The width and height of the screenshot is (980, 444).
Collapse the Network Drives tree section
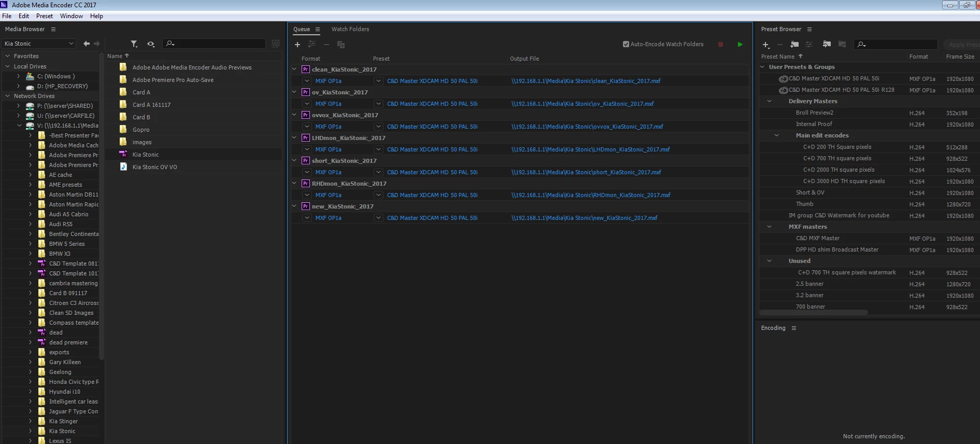[x=7, y=96]
